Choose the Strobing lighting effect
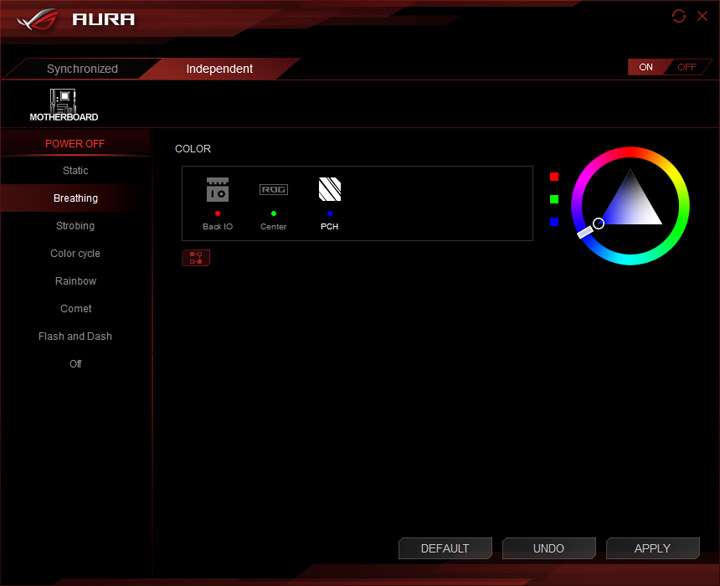 pyautogui.click(x=75, y=226)
